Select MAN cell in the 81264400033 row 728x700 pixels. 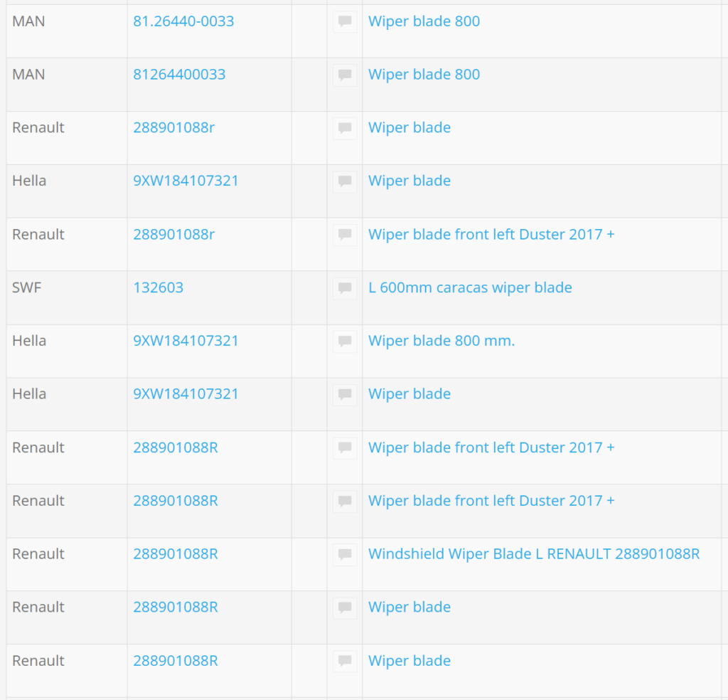tap(66, 85)
